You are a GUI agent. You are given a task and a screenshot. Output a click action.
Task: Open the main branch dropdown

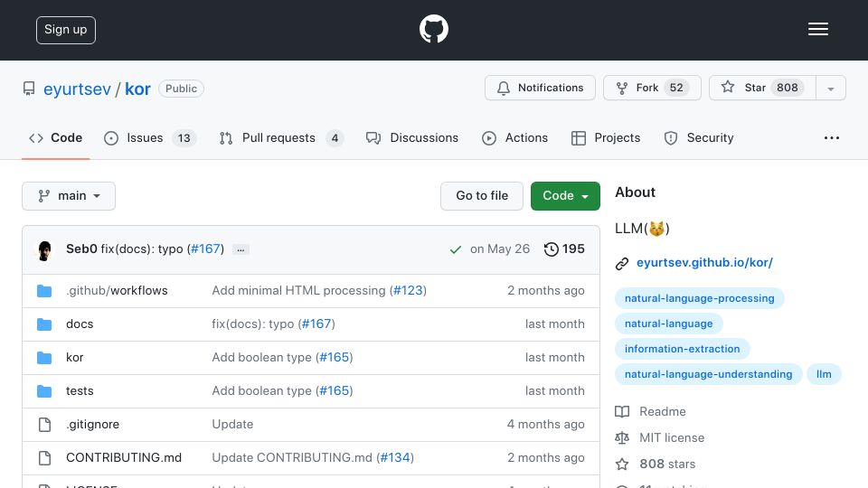click(x=69, y=196)
